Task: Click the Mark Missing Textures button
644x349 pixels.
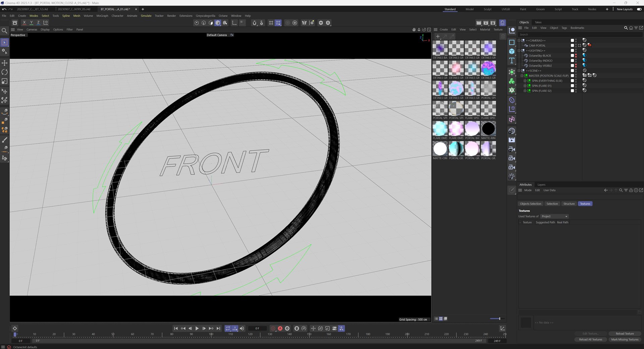Action: (625, 340)
